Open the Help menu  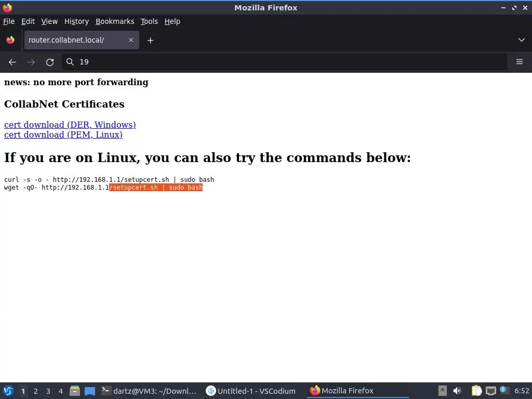click(x=172, y=21)
